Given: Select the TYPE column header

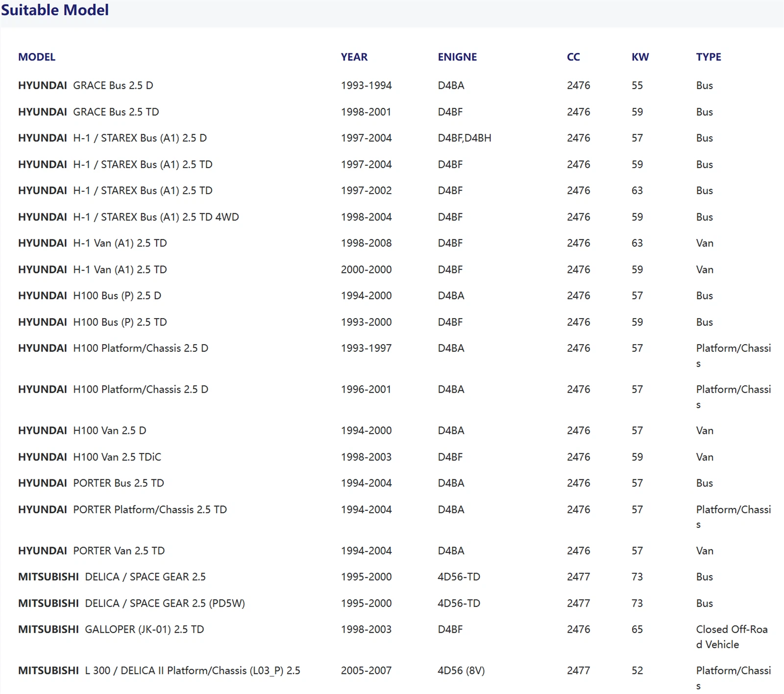Looking at the screenshot, I should click(x=709, y=57).
